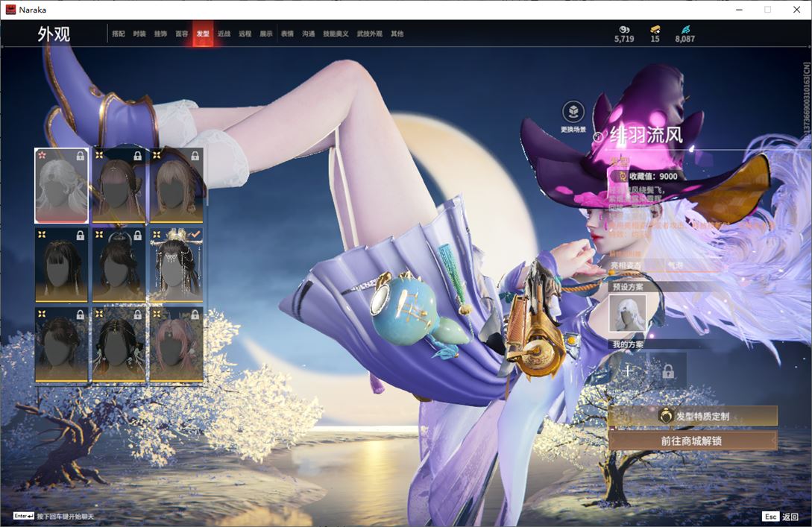The width and height of the screenshot is (812, 527).
Task: Click the 预设方案 section header
Action: click(628, 287)
